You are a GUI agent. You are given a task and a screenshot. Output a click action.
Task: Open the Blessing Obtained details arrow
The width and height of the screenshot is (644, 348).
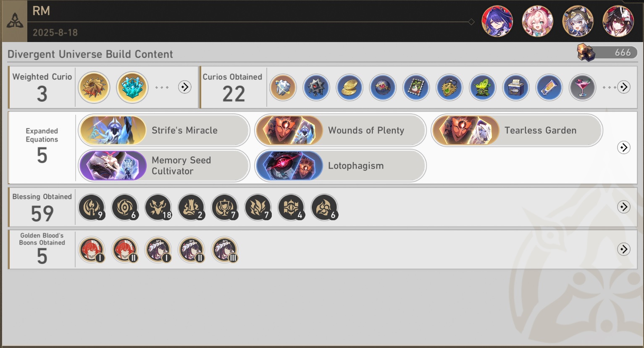point(624,207)
